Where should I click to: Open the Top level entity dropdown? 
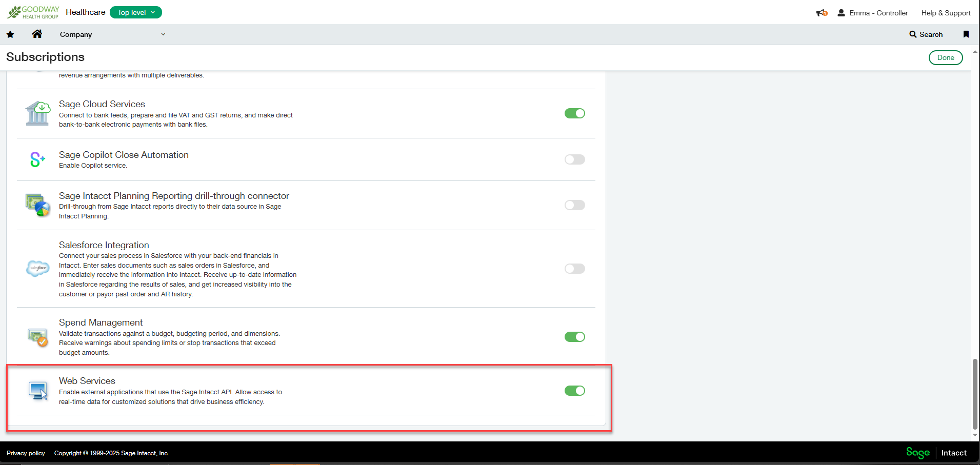[x=136, y=12]
